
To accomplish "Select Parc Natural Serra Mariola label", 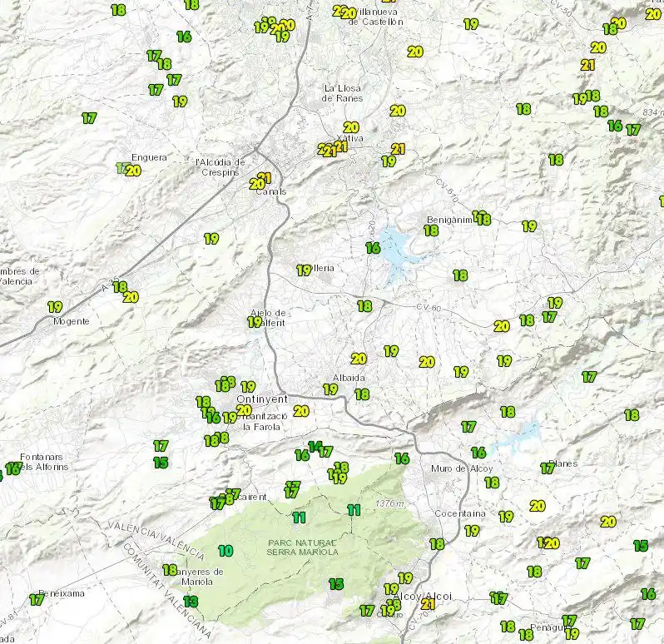I will (302, 547).
